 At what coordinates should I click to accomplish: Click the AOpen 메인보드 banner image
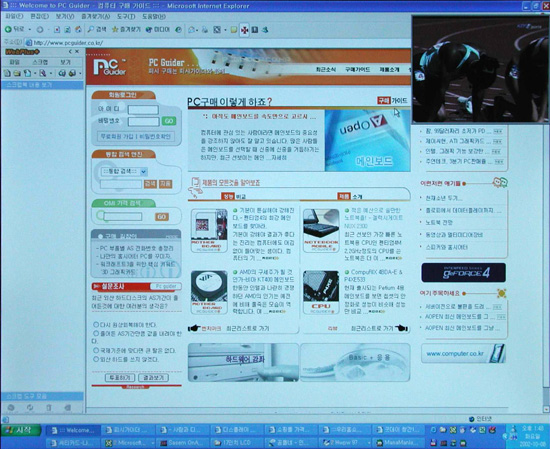(x=368, y=140)
